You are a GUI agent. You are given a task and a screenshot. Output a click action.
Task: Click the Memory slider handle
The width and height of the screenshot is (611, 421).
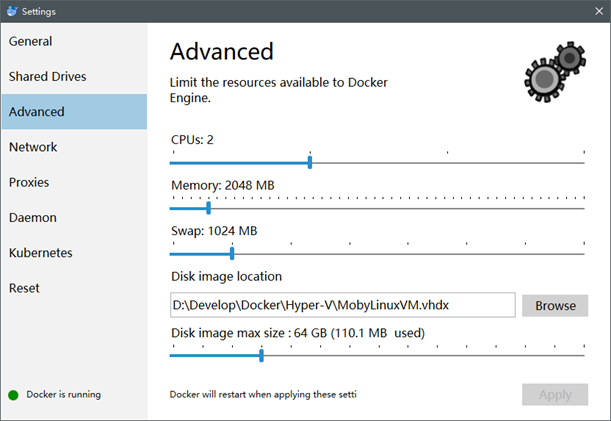tap(208, 208)
